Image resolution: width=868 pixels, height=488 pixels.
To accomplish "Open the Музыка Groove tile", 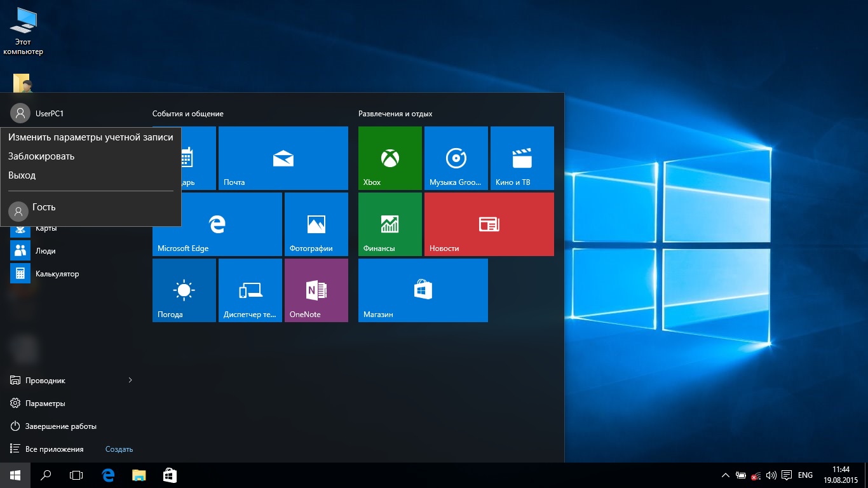I will (456, 158).
